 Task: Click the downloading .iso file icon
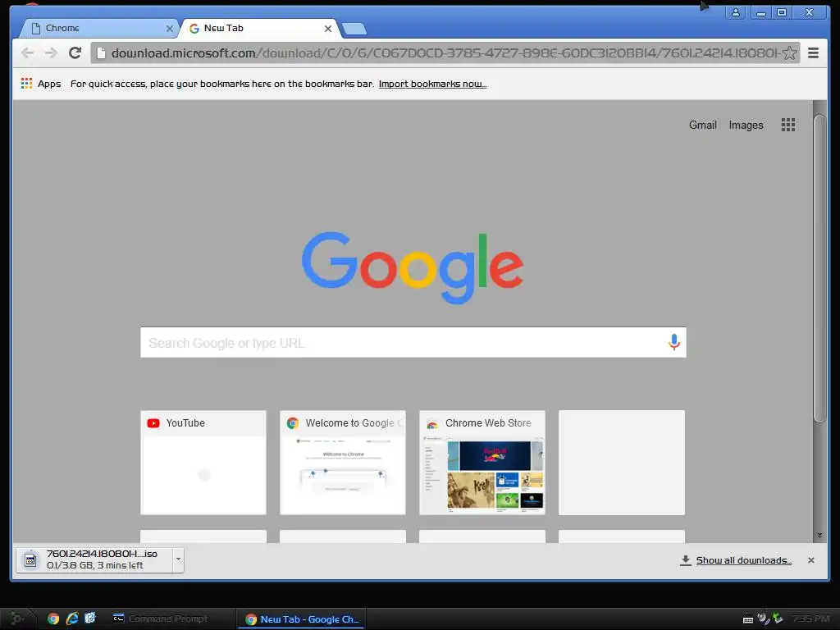(x=31, y=560)
